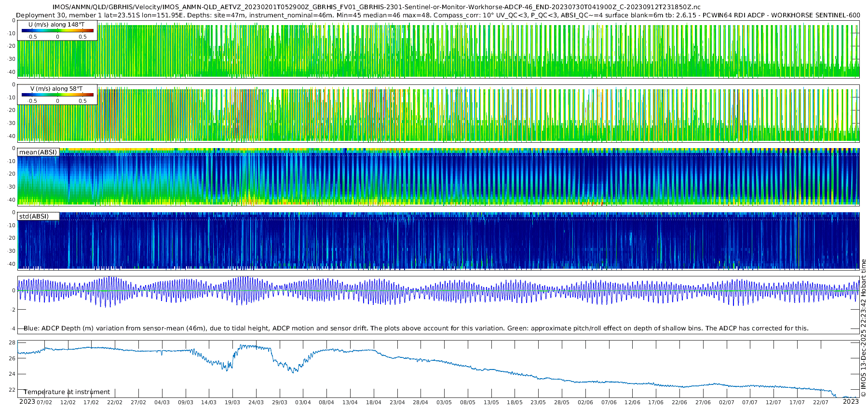Select the std(ABSI) panel label
Screen dimensions: 868x410
pyautogui.click(x=34, y=216)
